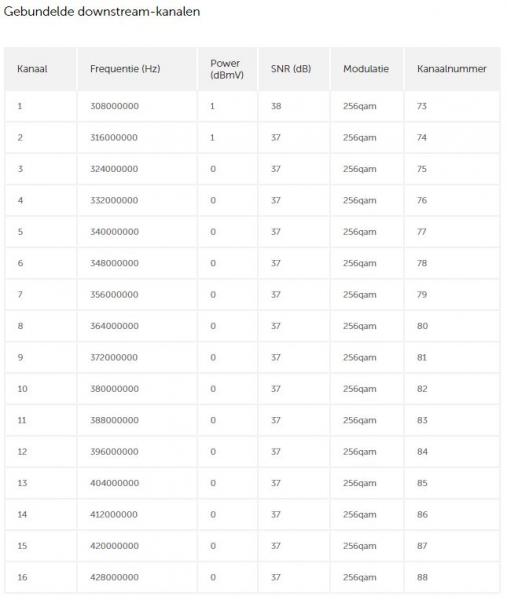Click channel number 75 cell

pos(422,169)
